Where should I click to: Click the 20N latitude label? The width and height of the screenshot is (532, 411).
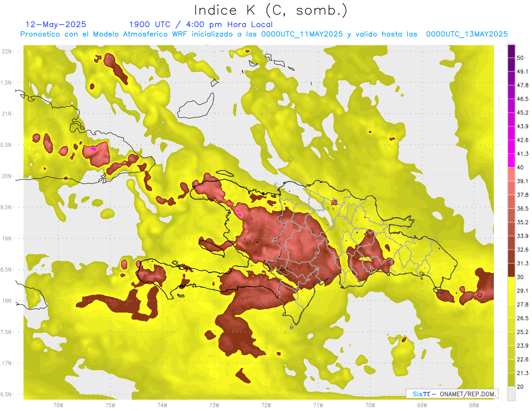click(7, 176)
